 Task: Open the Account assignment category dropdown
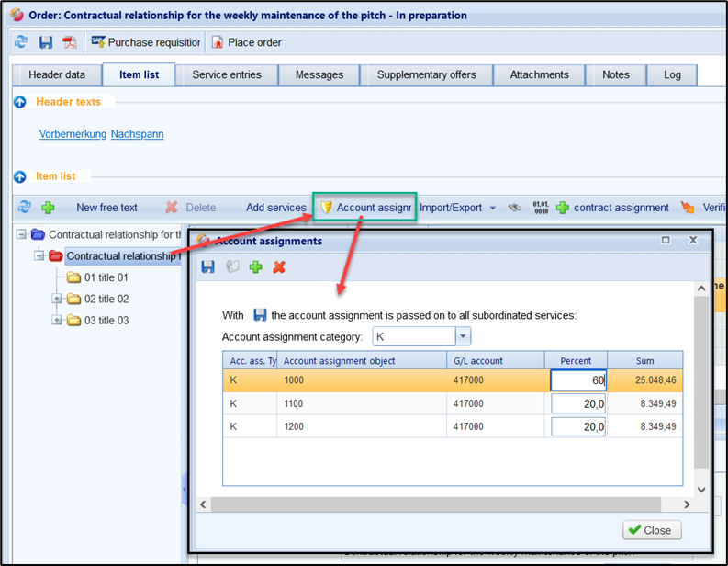click(463, 336)
